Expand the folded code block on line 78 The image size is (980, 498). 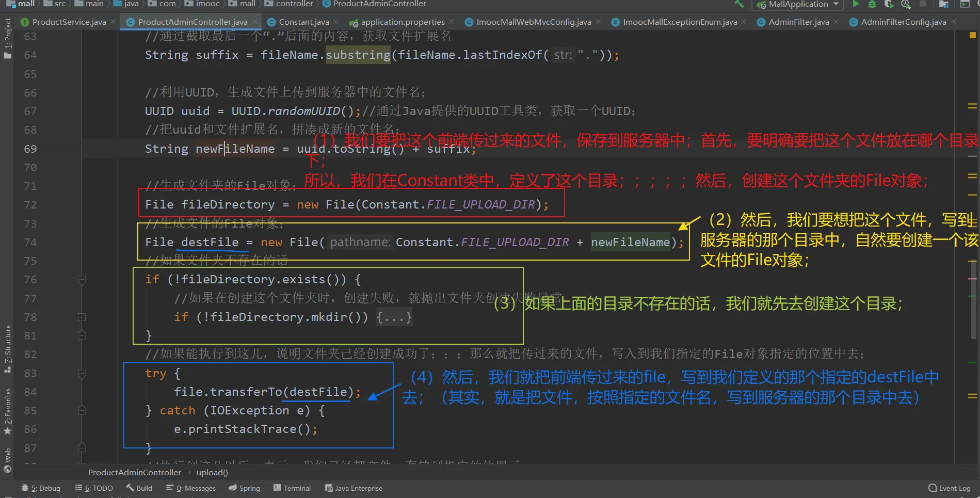(x=82, y=317)
